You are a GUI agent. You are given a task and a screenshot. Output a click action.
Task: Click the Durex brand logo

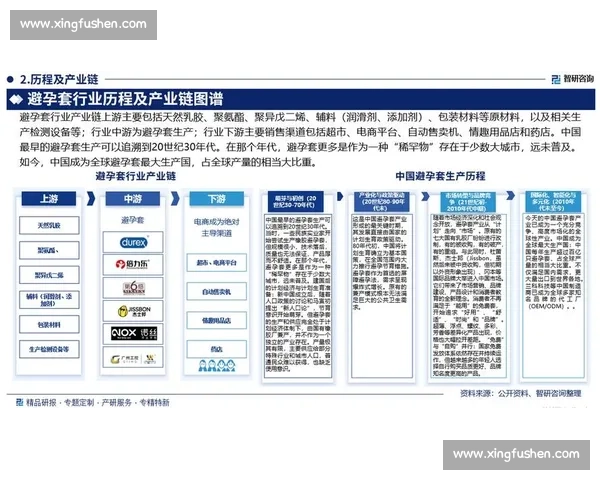[133, 242]
